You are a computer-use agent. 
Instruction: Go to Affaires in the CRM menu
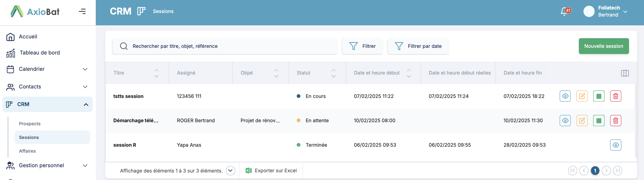click(x=28, y=151)
